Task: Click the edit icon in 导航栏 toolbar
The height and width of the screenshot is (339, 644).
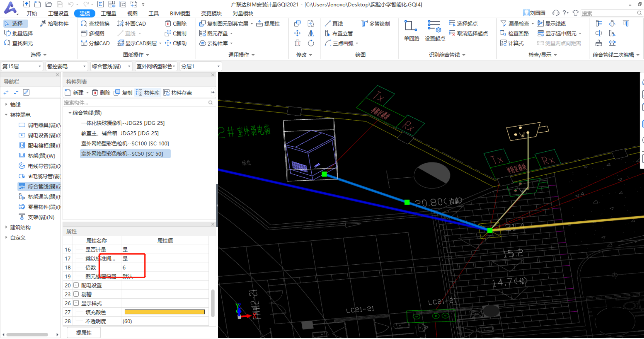Action: tap(26, 92)
